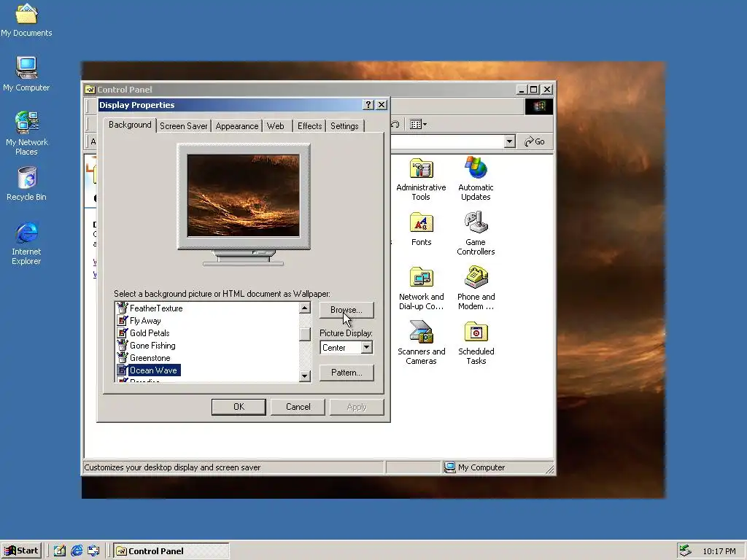Switch to the Web tab
This screenshot has height=560, width=747.
click(275, 126)
